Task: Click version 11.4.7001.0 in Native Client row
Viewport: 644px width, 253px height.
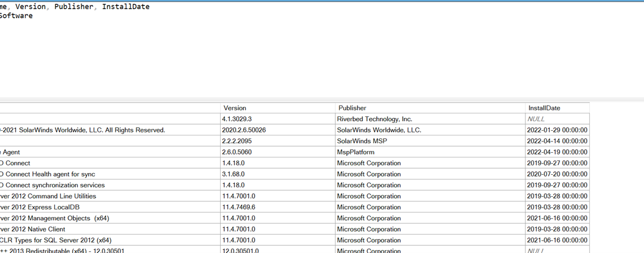Action: coord(278,229)
